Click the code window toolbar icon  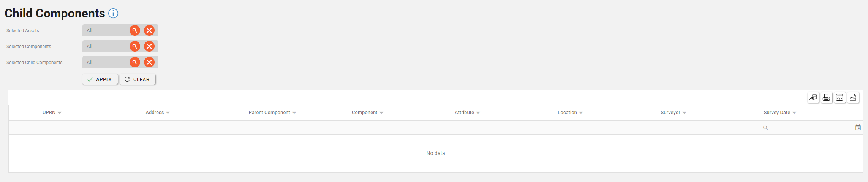click(x=840, y=98)
